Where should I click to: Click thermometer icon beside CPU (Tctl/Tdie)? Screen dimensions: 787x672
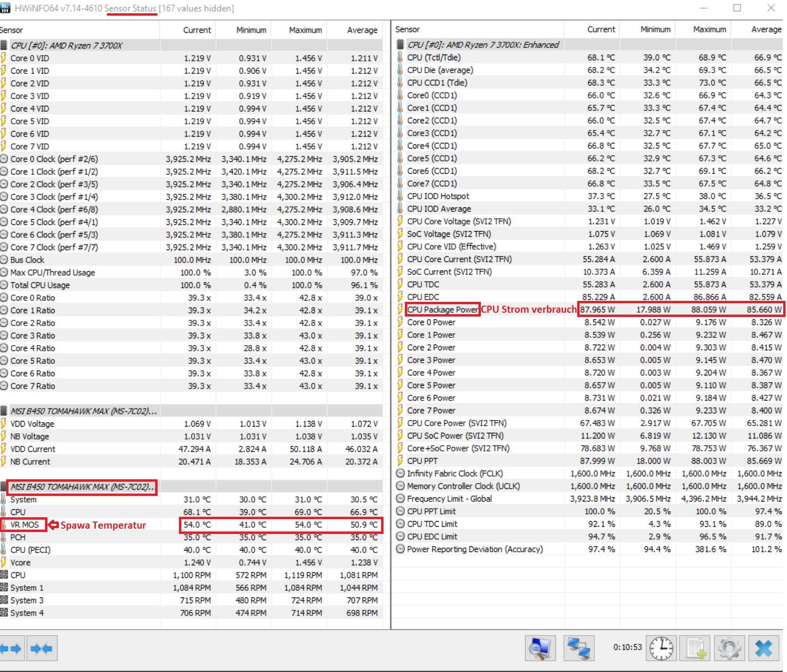tap(400, 57)
